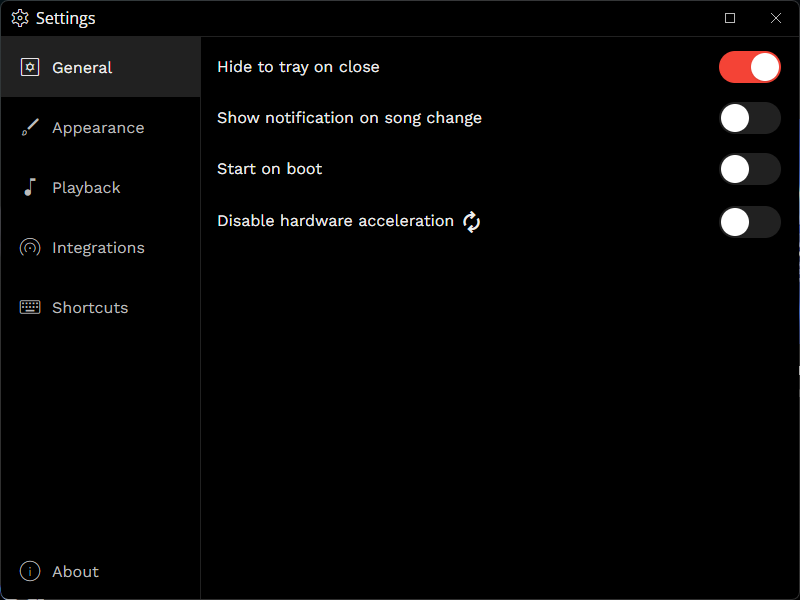Click the General gear icon in sidebar
Screen dimensions: 800x600
point(30,68)
